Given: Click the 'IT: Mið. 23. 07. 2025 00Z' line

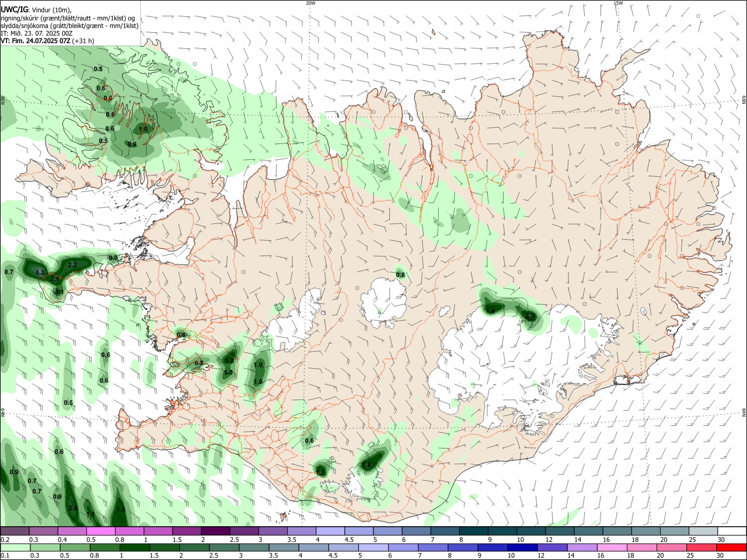Looking at the screenshot, I should click(37, 33).
